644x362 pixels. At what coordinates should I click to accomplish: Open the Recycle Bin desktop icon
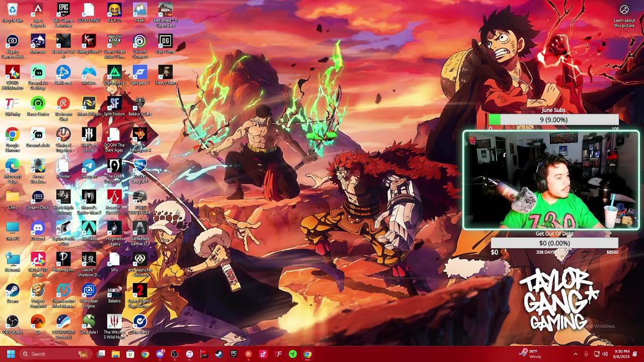(12, 14)
